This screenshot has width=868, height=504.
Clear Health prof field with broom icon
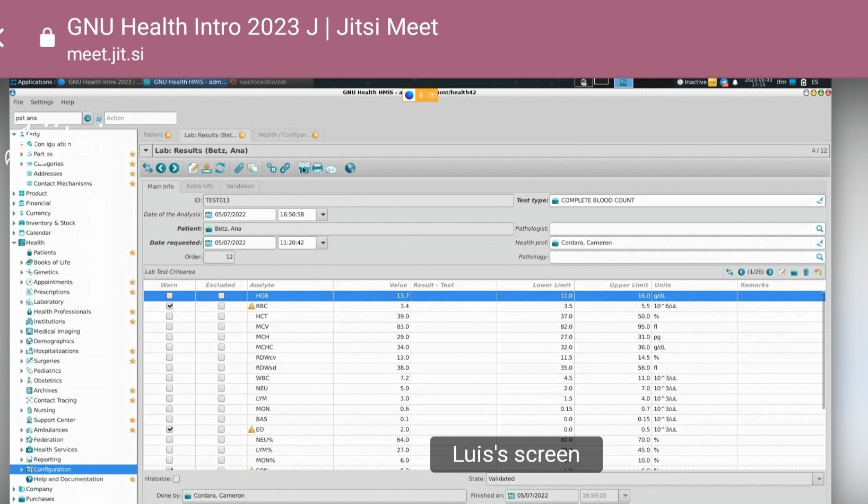pyautogui.click(x=820, y=243)
